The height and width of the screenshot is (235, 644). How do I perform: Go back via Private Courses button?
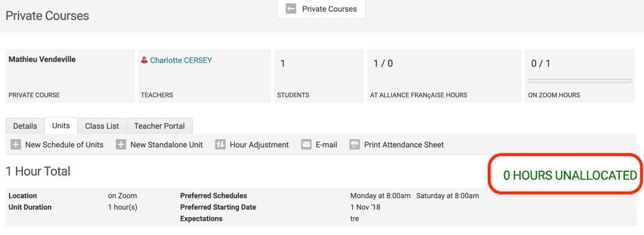click(x=321, y=9)
